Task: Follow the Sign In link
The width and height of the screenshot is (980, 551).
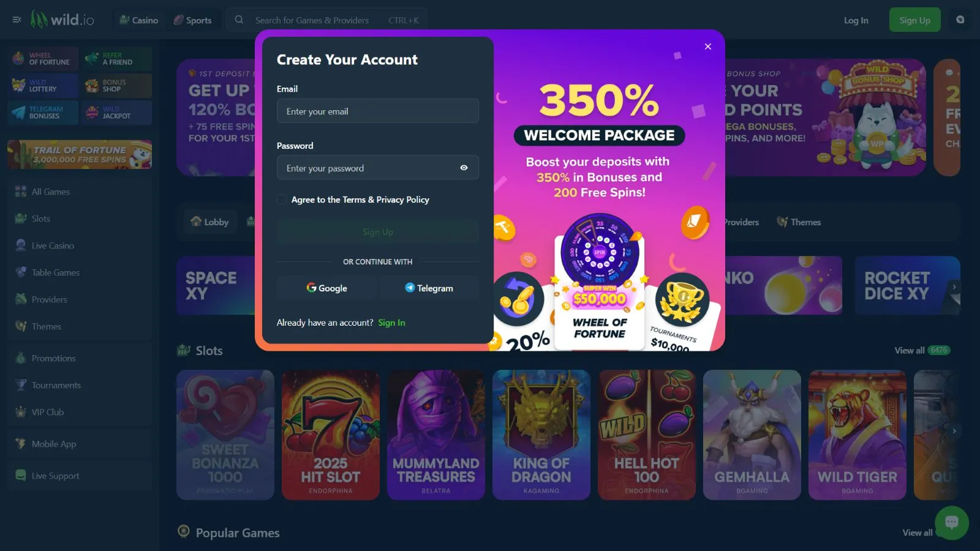Action: pos(391,323)
